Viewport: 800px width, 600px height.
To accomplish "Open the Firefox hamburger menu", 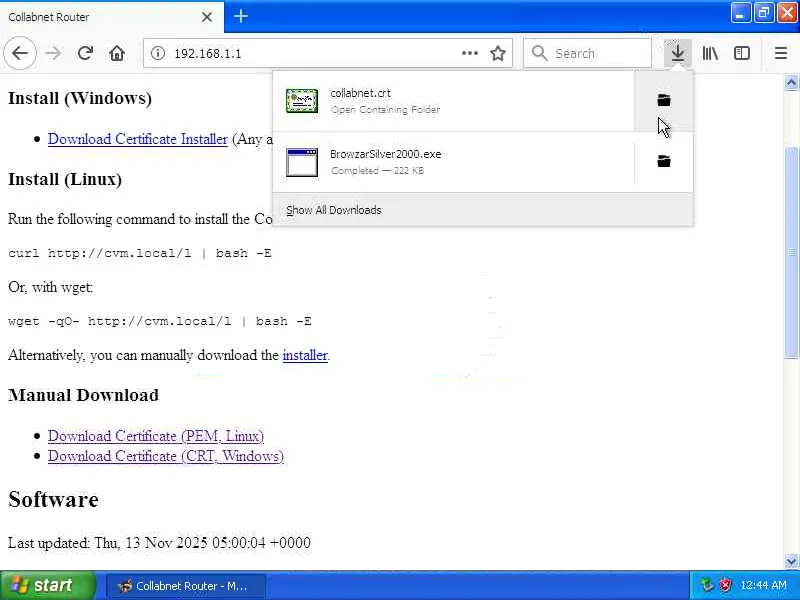I will click(x=781, y=53).
